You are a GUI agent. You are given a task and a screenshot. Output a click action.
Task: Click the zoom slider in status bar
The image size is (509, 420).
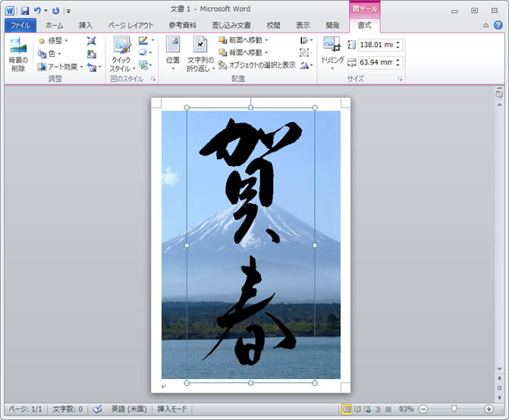coord(454,409)
